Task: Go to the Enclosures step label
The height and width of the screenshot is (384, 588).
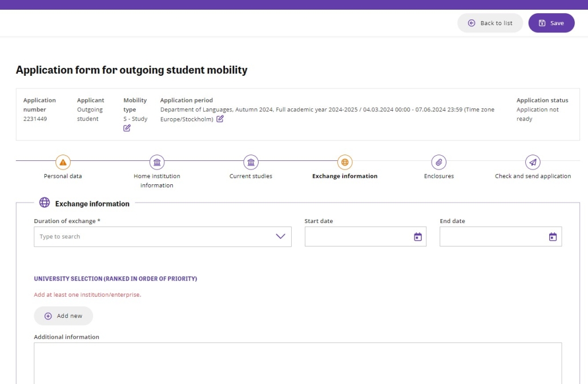Action: point(438,176)
